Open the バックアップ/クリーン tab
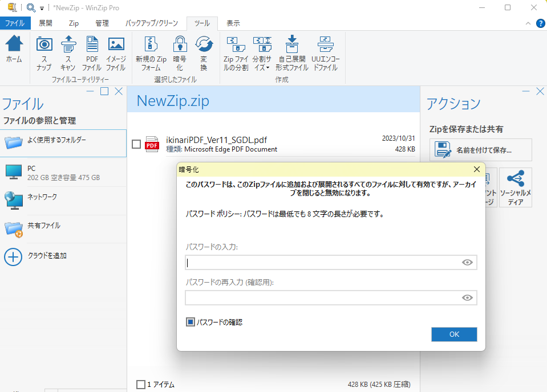This screenshot has height=392, width=547. pos(152,23)
